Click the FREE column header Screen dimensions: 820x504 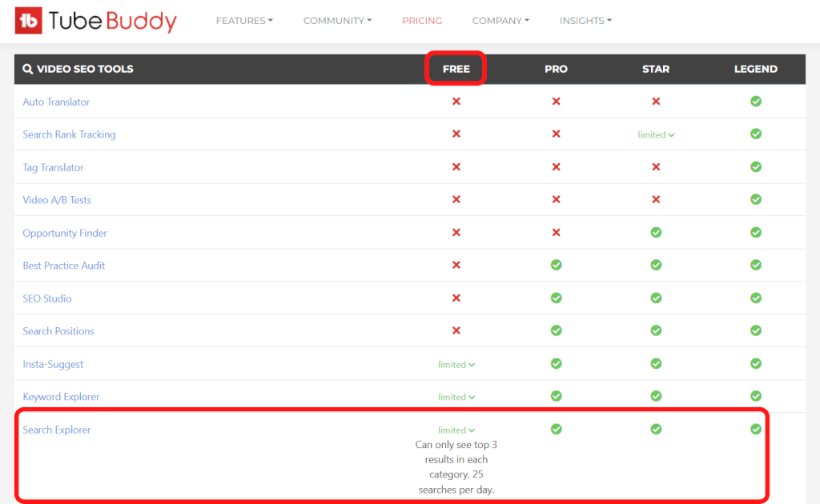[456, 69]
